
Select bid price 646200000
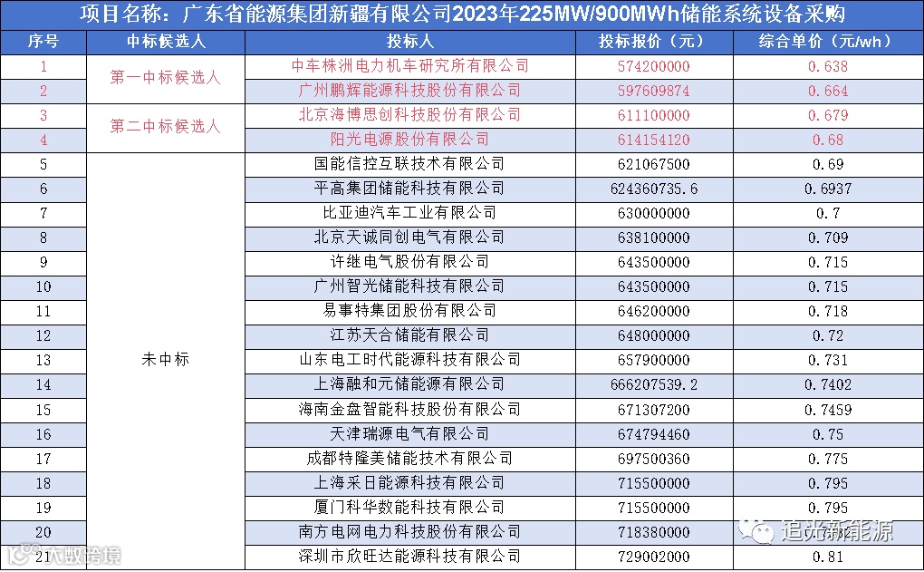tap(654, 311)
